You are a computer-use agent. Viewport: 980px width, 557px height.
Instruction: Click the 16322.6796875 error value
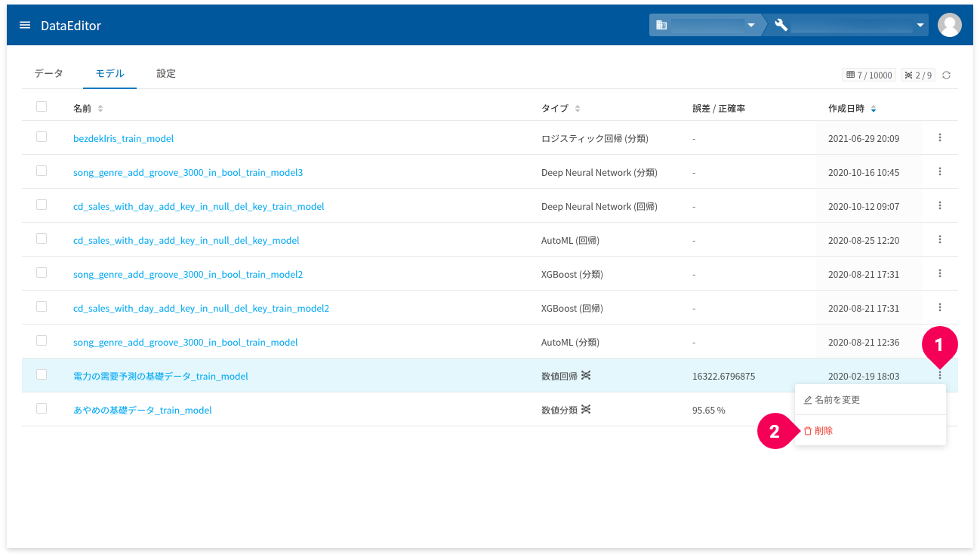(723, 376)
